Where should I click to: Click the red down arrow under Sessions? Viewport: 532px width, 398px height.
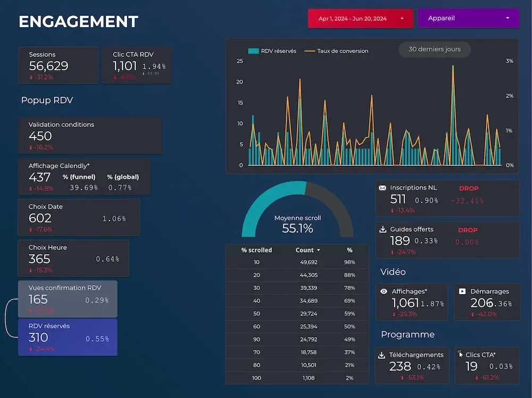click(31, 78)
